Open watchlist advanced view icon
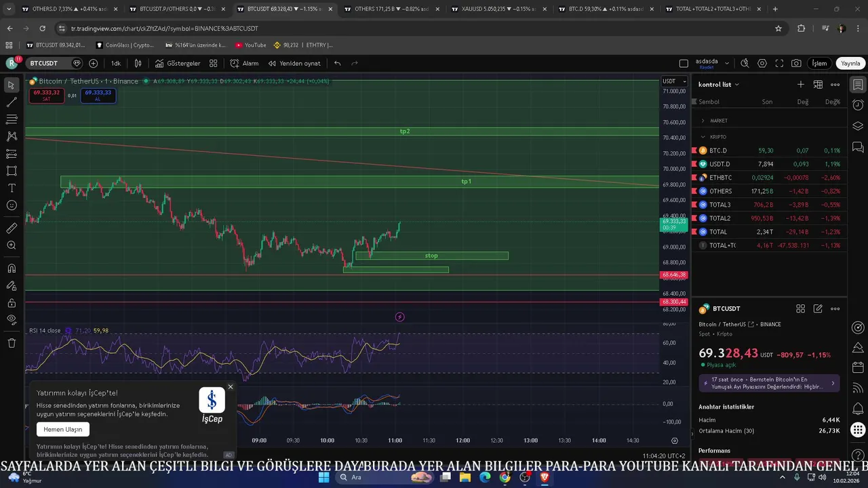 point(818,85)
